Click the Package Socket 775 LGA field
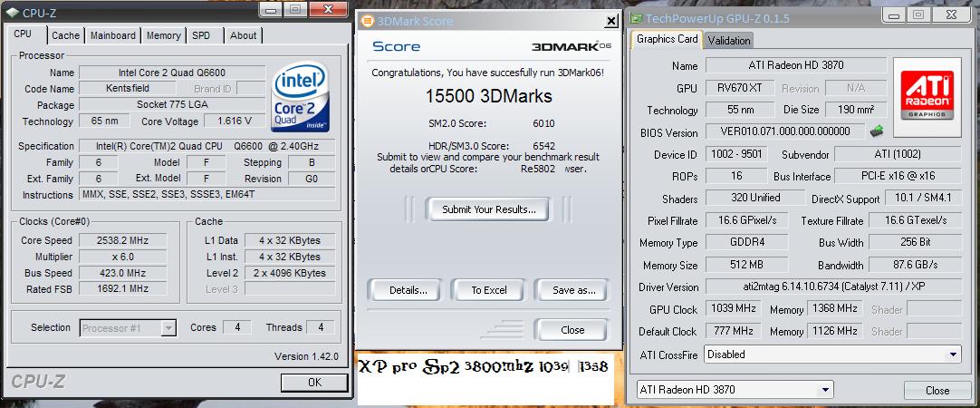 point(172,104)
